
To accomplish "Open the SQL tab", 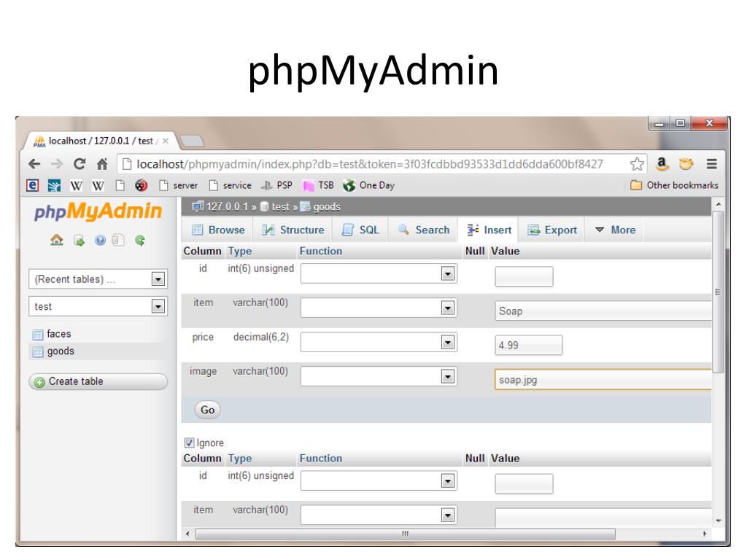I will [360, 230].
